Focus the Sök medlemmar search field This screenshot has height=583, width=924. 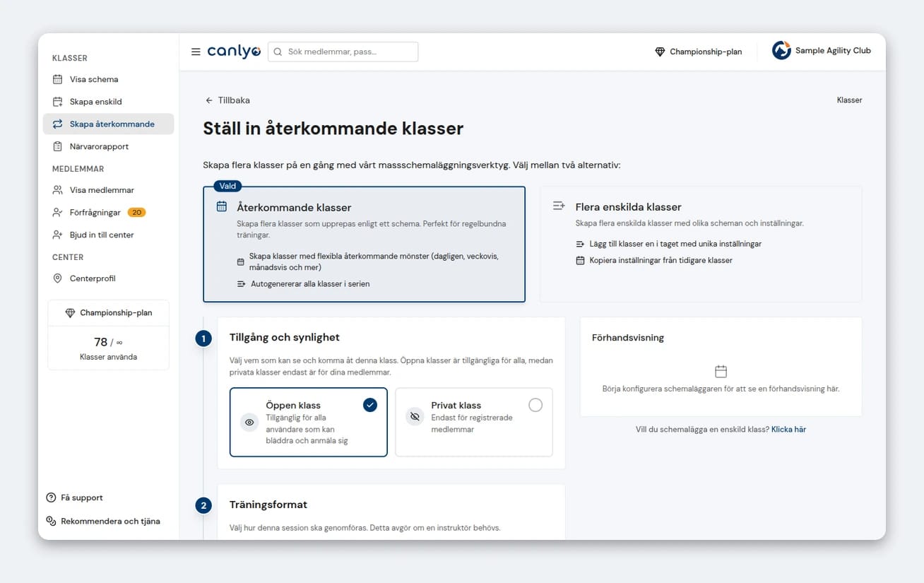point(343,52)
